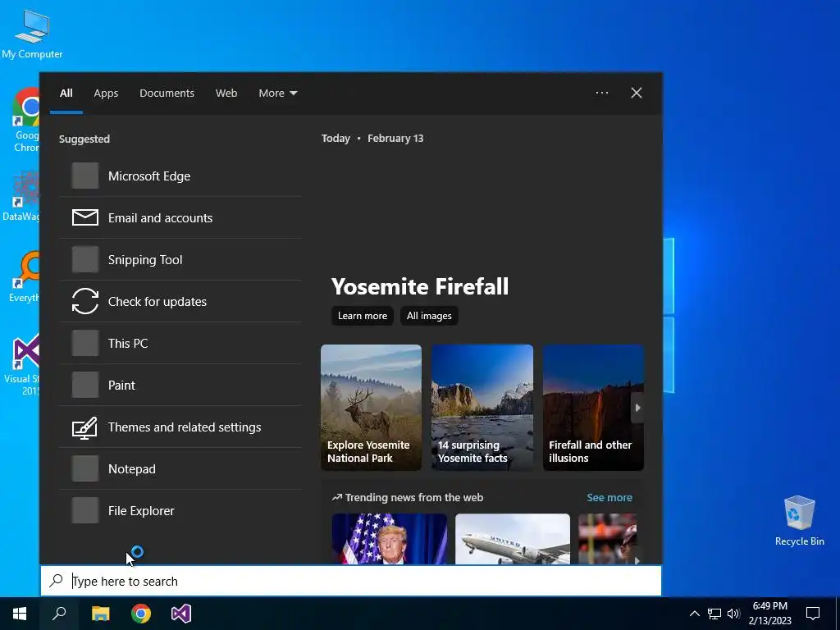Image resolution: width=840 pixels, height=630 pixels.
Task: Open the Explore Yosemite National Park card
Action: click(371, 407)
